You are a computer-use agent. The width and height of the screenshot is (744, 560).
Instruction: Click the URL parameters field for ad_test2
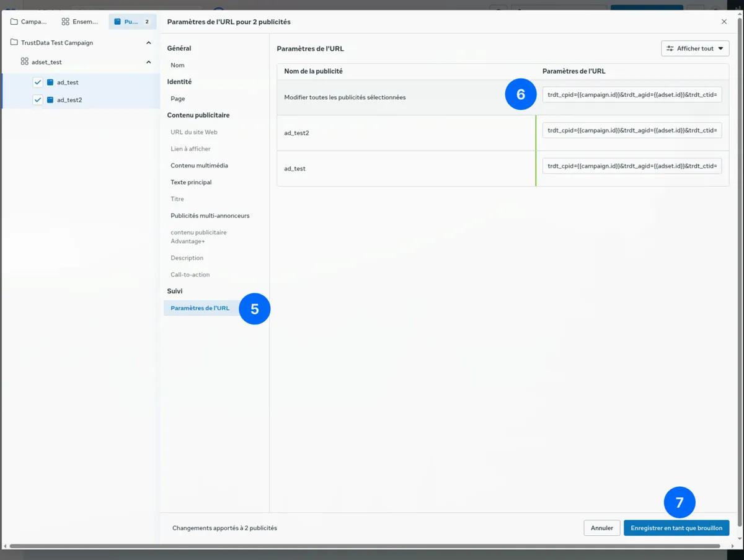(x=632, y=130)
